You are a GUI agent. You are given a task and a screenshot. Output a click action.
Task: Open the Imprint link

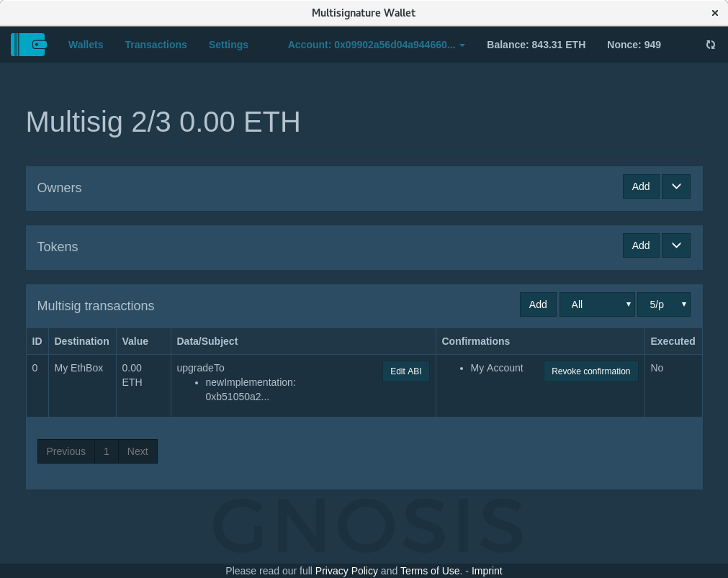click(x=487, y=571)
